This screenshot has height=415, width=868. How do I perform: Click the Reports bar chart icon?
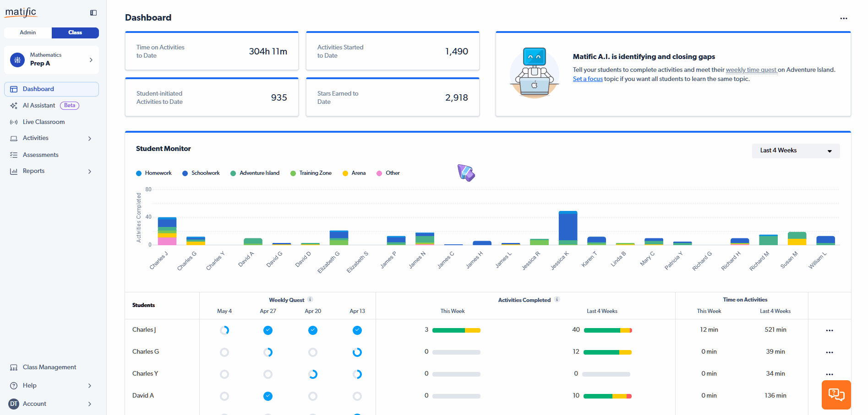pyautogui.click(x=14, y=171)
